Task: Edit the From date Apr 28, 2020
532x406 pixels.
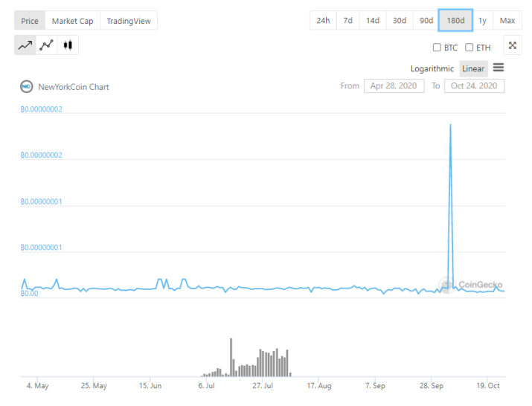Action: pyautogui.click(x=394, y=86)
